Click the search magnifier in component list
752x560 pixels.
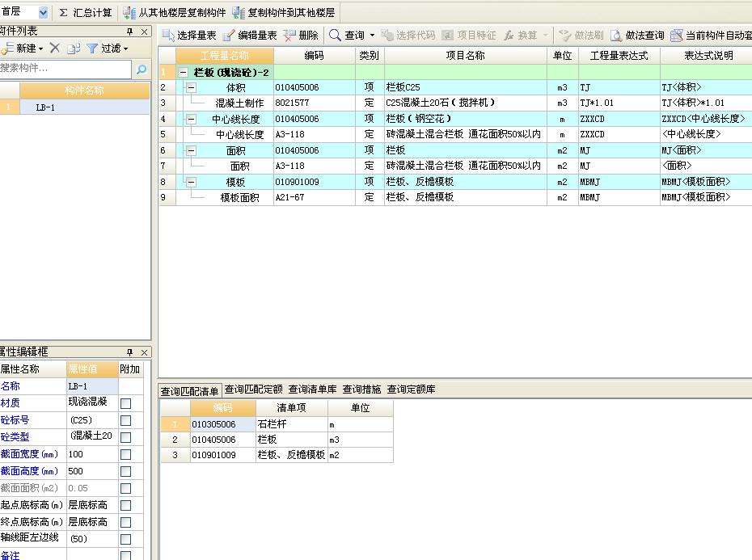tap(142, 70)
